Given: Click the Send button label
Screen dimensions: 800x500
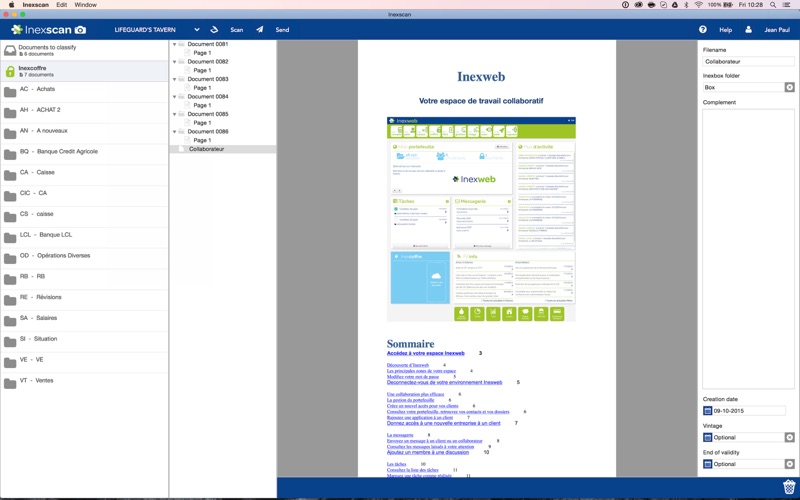Looking at the screenshot, I should (x=282, y=30).
